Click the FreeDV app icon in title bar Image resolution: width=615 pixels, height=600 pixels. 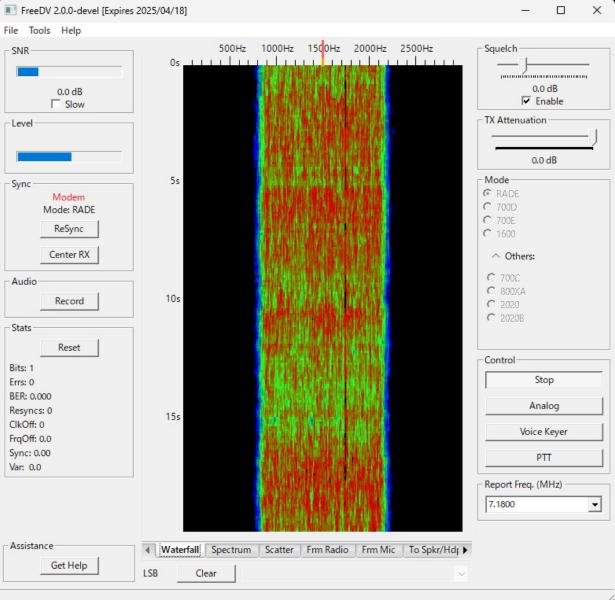coord(10,10)
